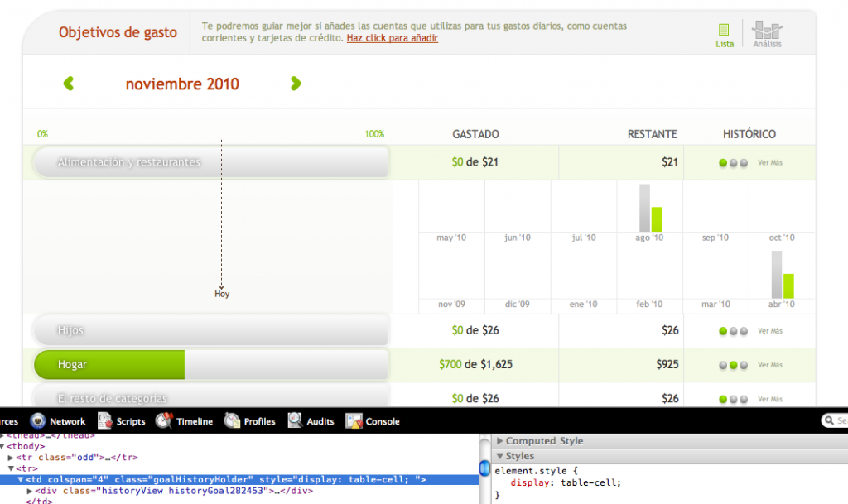
Task: Advance to next month with right arrow
Action: coord(296,84)
